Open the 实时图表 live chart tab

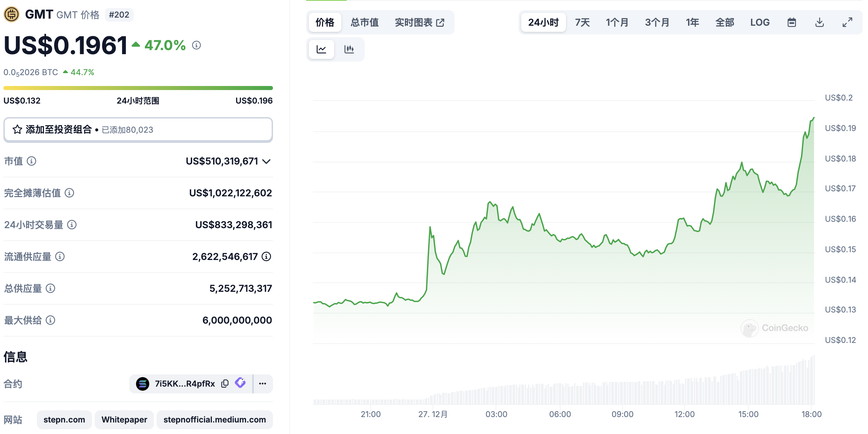tap(419, 23)
